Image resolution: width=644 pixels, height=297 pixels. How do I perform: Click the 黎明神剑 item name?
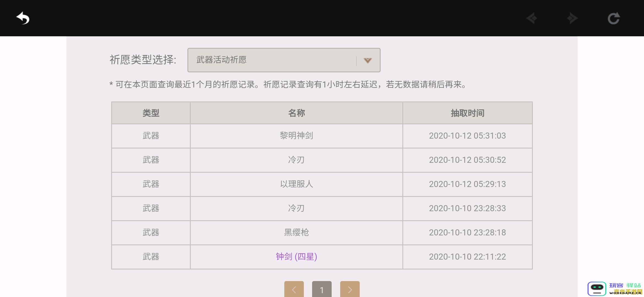296,136
